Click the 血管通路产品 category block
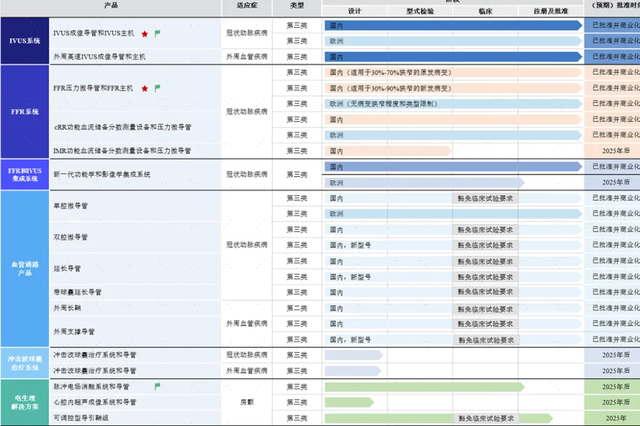 coord(25,268)
